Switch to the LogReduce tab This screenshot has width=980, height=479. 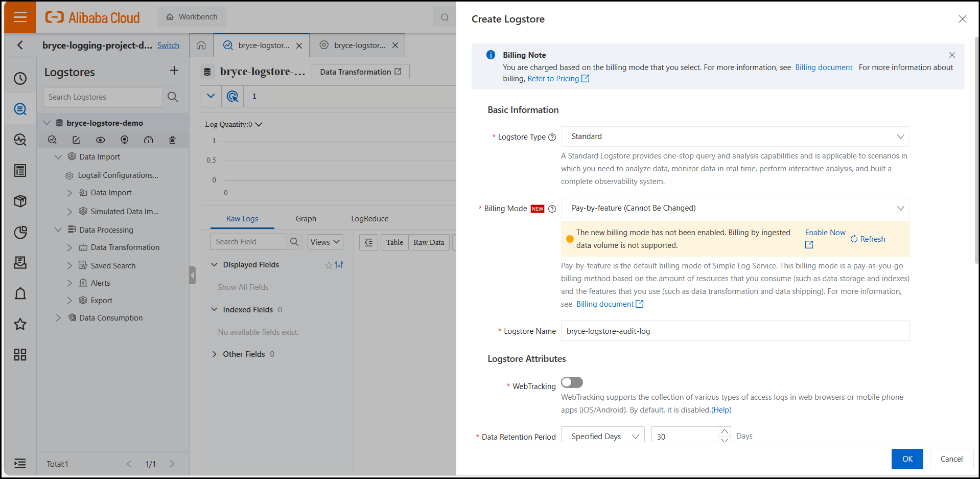click(x=369, y=219)
